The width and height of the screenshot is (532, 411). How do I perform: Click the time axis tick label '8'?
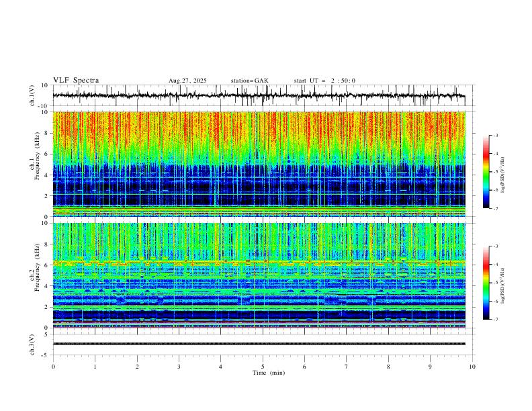(x=388, y=367)
